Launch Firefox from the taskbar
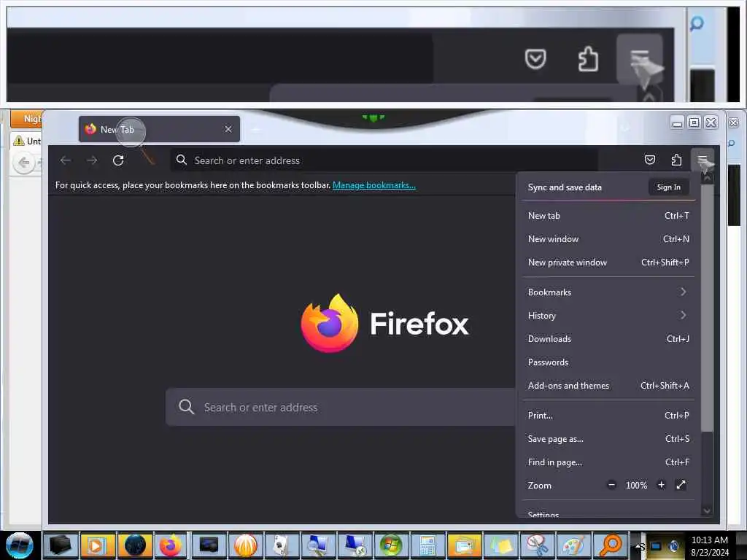The image size is (747, 560). point(171,545)
